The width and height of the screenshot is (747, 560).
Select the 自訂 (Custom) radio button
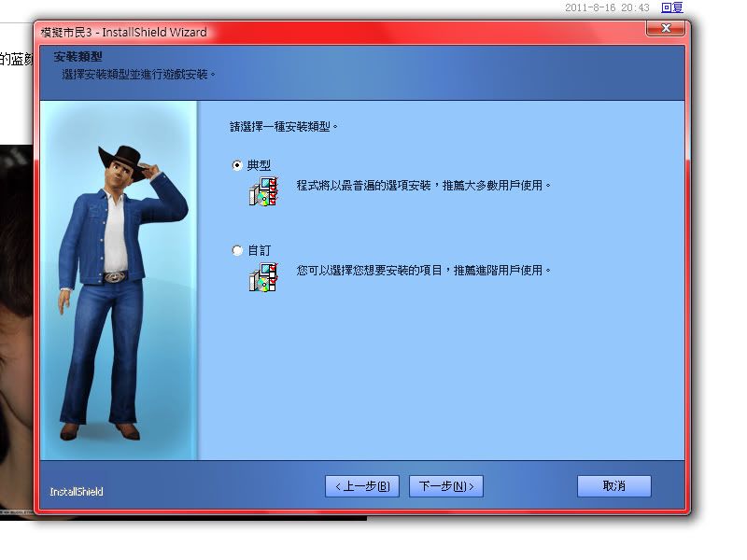click(237, 250)
